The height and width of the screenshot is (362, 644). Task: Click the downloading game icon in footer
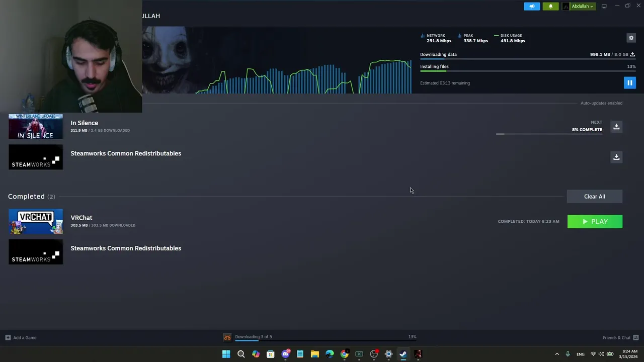(227, 337)
